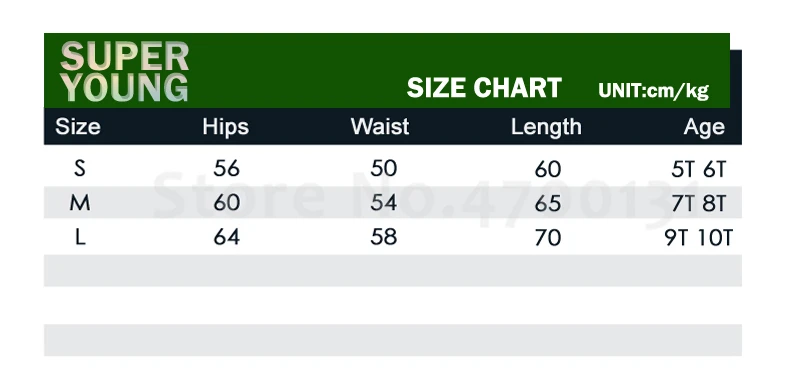Click the UNIT:cm/kg label
The image size is (792, 387).
[653, 91]
